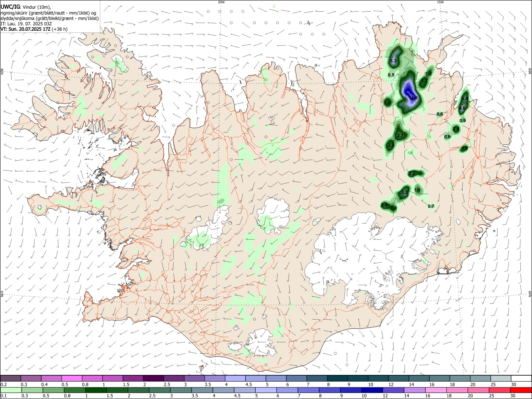Select the darkest green 1 swatch in lower scale
The image size is (532, 399).
[96, 390]
